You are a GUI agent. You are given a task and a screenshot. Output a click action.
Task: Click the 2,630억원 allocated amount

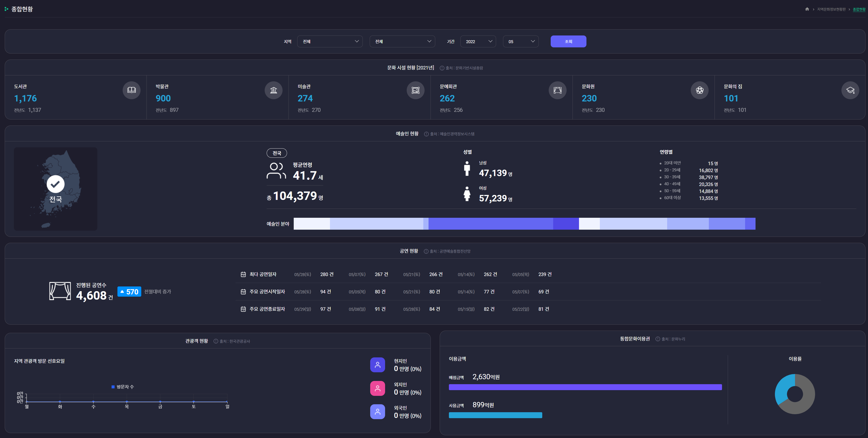point(486,377)
